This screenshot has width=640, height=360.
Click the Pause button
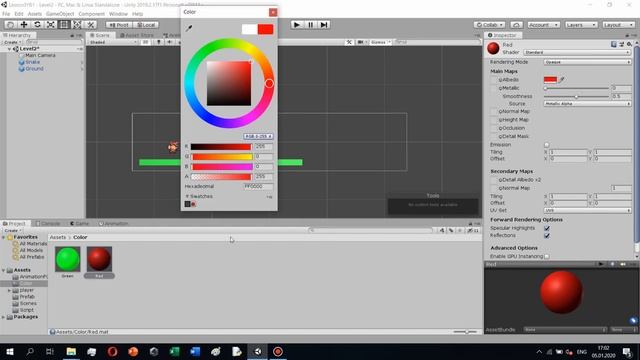click(x=311, y=25)
